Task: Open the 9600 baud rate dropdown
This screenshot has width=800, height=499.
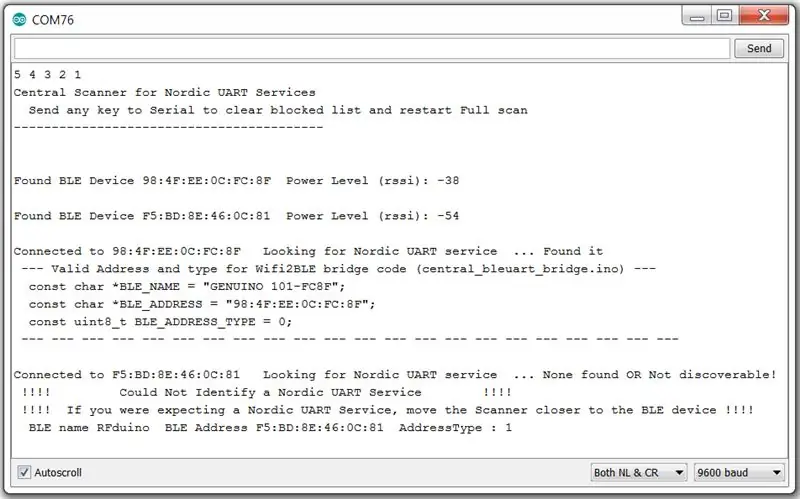Action: pyautogui.click(x=739, y=472)
